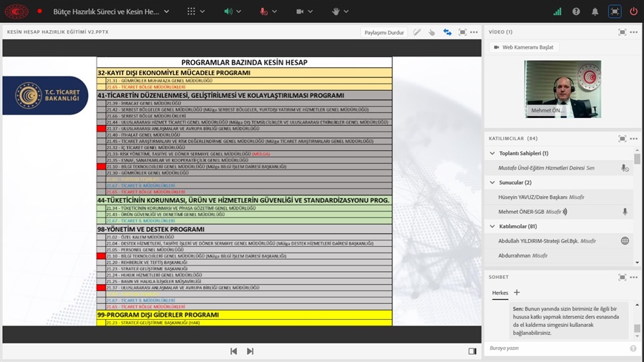Viewport: 644px width, 362px height.
Task: Add a new chat tab with plus icon
Action: point(517,292)
